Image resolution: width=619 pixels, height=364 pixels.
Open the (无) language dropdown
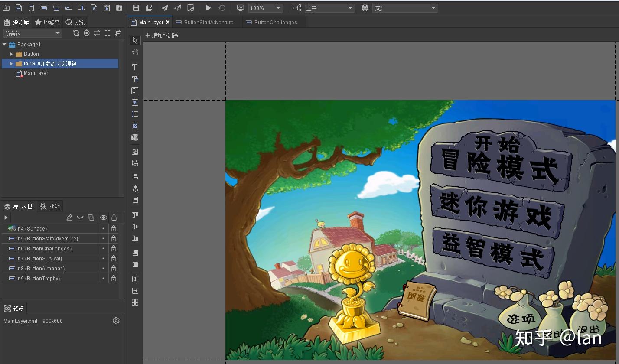tap(405, 8)
